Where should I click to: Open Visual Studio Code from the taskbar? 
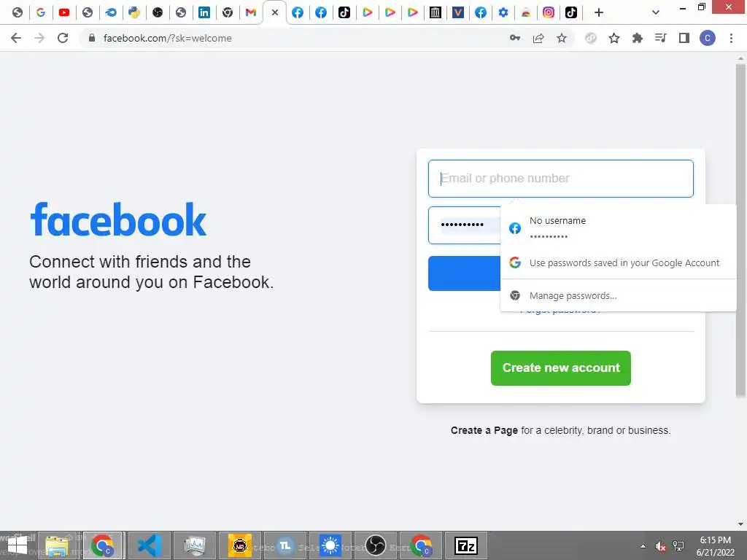[x=149, y=545]
